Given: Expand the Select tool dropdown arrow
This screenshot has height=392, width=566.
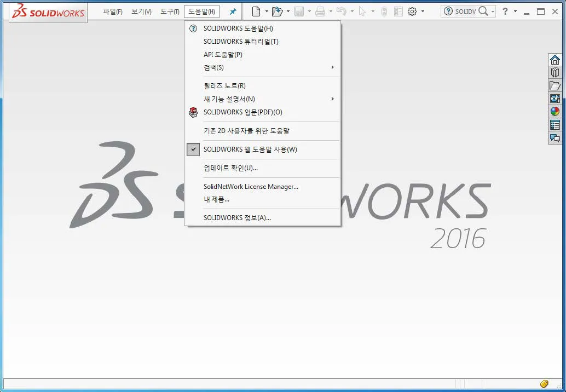Looking at the screenshot, I should 373,11.
